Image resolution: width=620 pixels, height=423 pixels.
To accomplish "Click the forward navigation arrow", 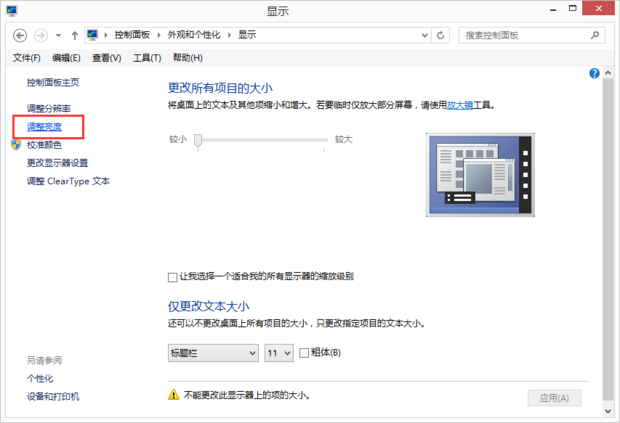I will point(41,36).
